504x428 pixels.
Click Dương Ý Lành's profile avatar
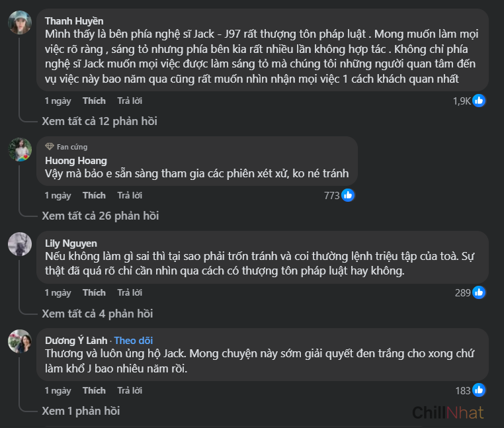[x=20, y=341]
